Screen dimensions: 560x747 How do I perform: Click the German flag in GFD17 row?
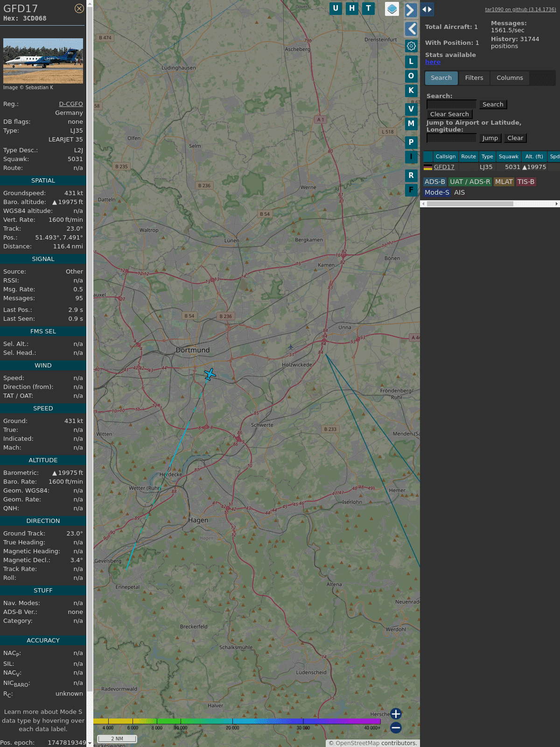tap(427, 167)
